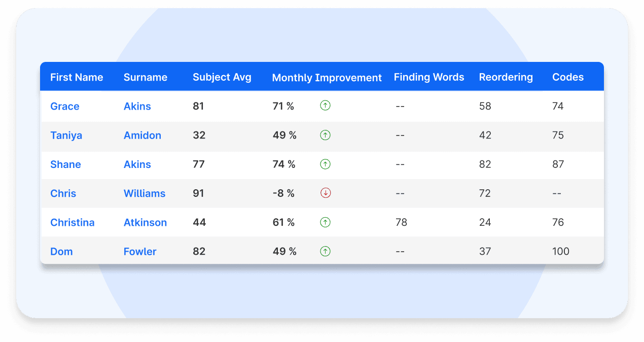The width and height of the screenshot is (644, 342).
Task: Click First Name column header
Action: tap(77, 77)
